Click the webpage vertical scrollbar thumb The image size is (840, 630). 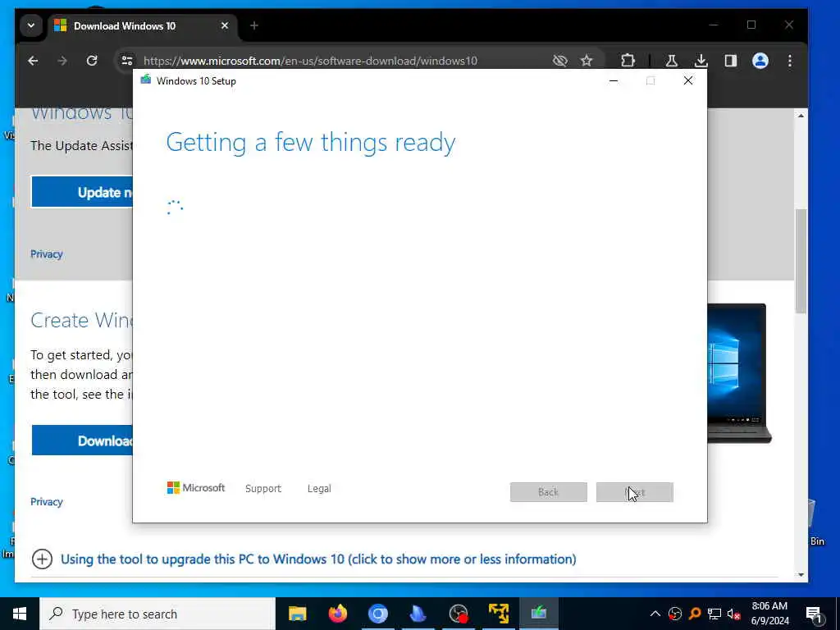coord(801,261)
